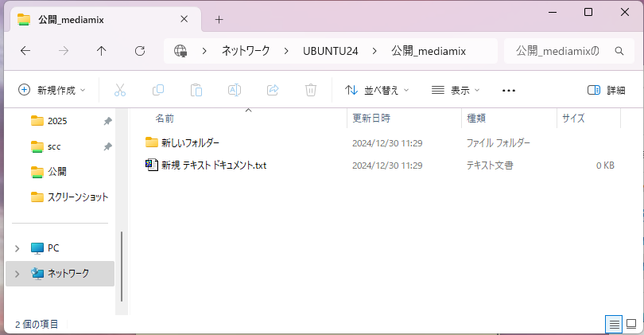This screenshot has width=644, height=335.
Task: Switch to large thumbnails view icon
Action: pos(631,324)
